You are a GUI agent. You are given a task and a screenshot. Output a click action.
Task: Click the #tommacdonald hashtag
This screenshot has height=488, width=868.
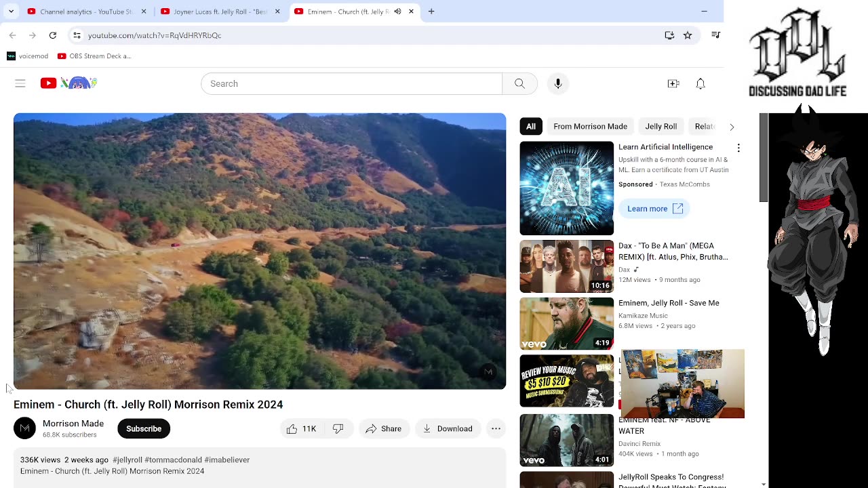(x=173, y=460)
